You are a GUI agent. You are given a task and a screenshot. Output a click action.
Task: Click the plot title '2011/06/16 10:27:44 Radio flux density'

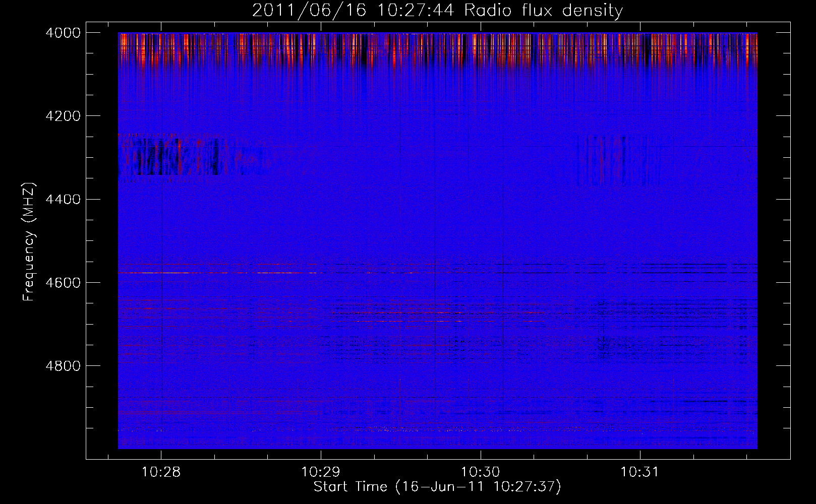pos(437,11)
